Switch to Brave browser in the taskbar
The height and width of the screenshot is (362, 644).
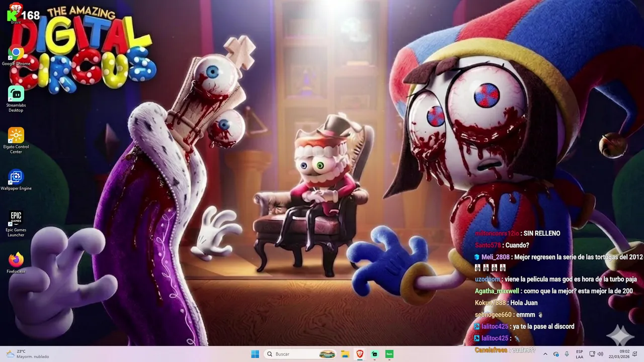click(x=360, y=354)
